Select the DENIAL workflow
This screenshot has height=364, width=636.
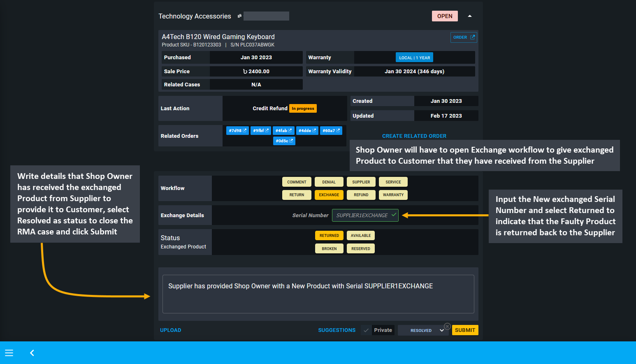[329, 182]
